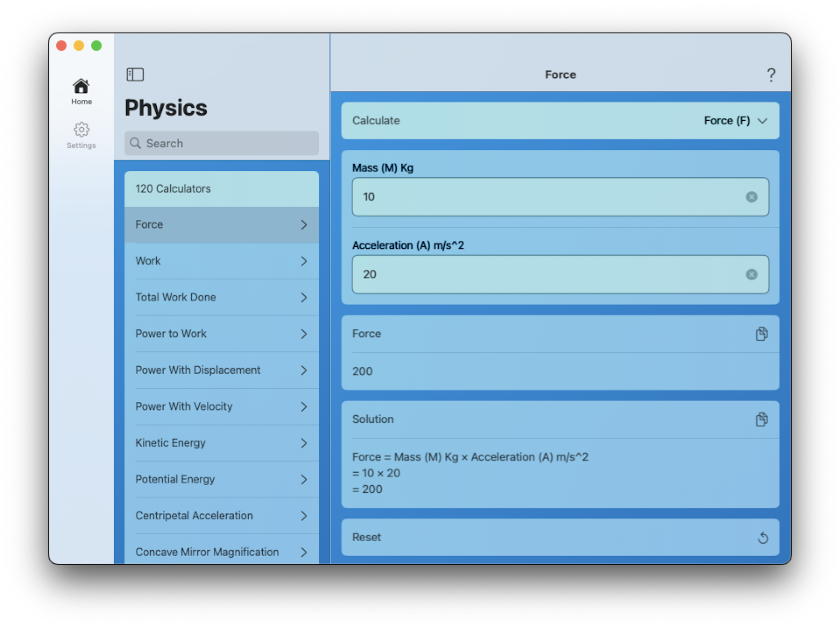The width and height of the screenshot is (840, 629).
Task: Click the reset circular arrow icon
Action: (763, 538)
